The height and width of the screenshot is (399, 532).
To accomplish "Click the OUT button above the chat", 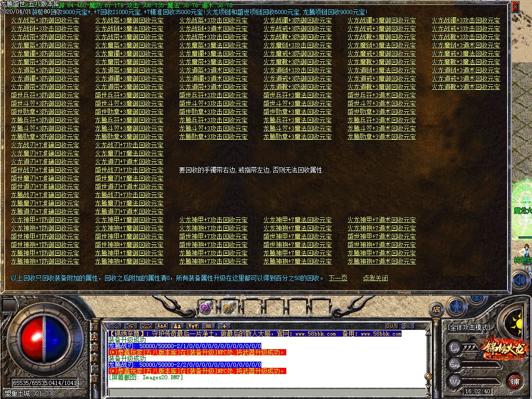I will click(x=391, y=326).
